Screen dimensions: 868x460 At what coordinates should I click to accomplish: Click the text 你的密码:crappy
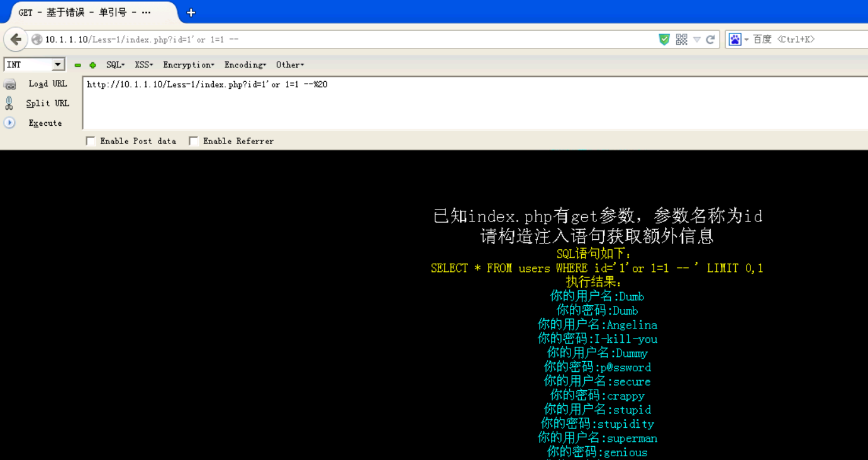coord(597,396)
